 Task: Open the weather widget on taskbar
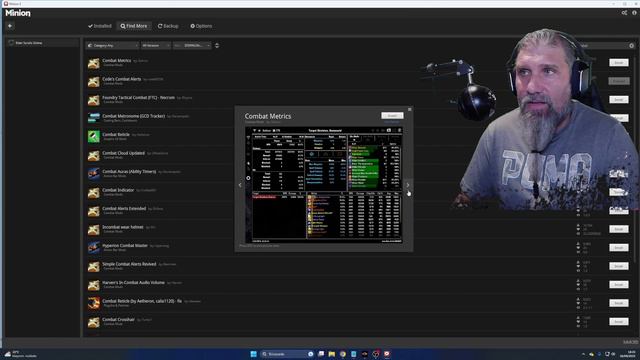(x=20, y=354)
